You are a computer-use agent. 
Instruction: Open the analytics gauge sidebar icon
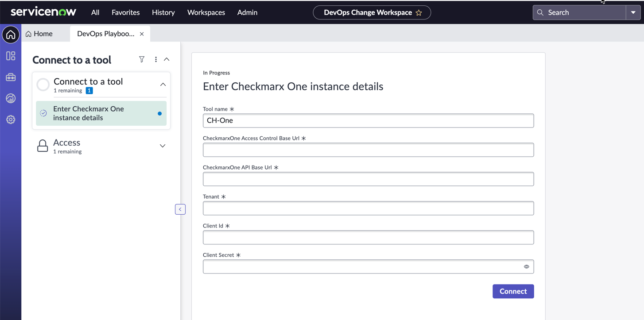pyautogui.click(x=11, y=98)
